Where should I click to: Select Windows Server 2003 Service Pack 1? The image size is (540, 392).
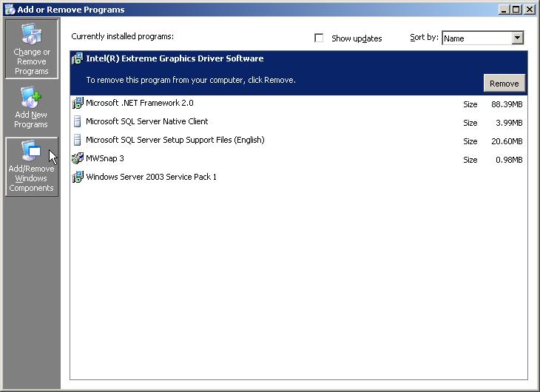click(151, 178)
